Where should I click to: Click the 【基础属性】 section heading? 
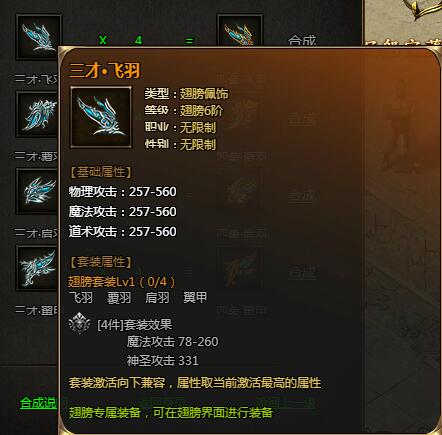(101, 172)
